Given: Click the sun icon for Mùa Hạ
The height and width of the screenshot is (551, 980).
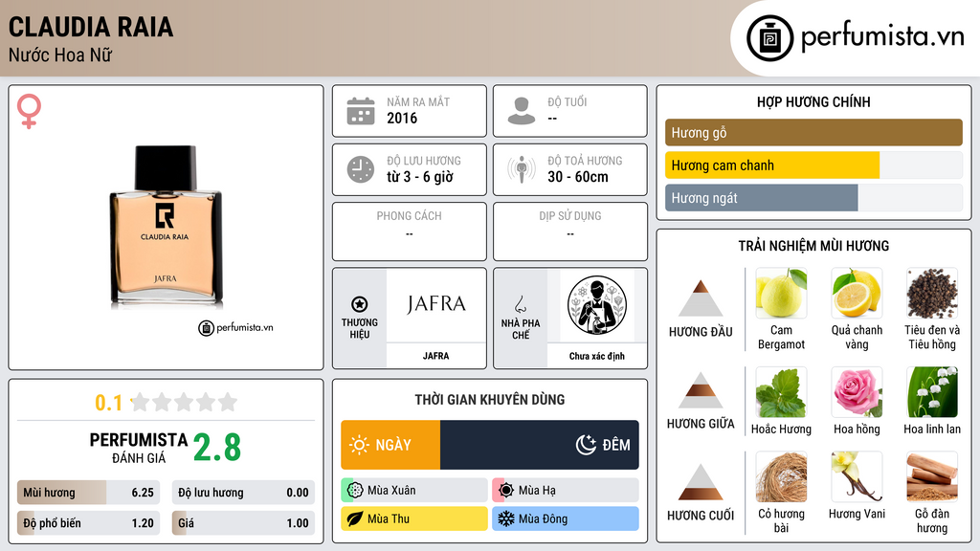Looking at the screenshot, I should pos(506,491).
